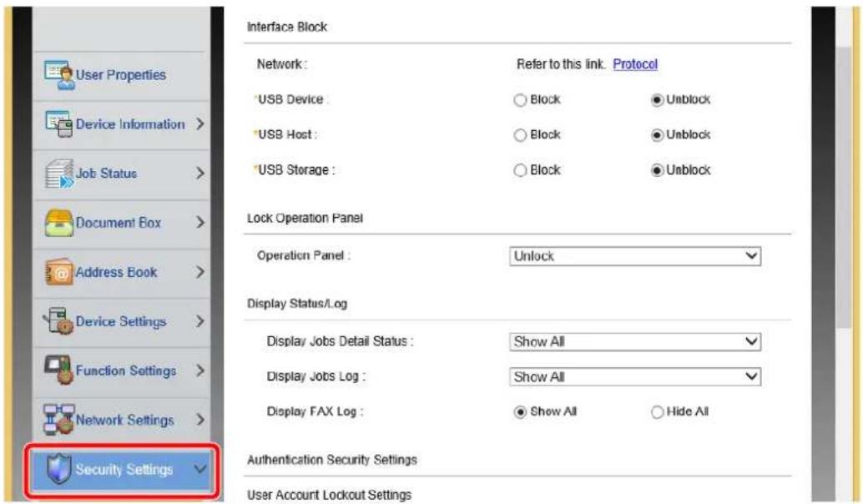Click the vertical page scrollbar thumb
This screenshot has width=863, height=504.
(x=843, y=187)
